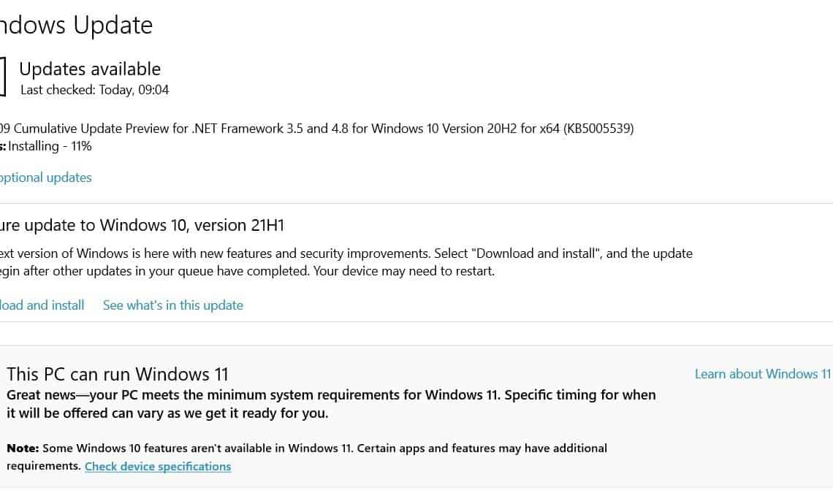
Task: Click divider line above the 21H1 feature update
Action: click(x=417, y=203)
